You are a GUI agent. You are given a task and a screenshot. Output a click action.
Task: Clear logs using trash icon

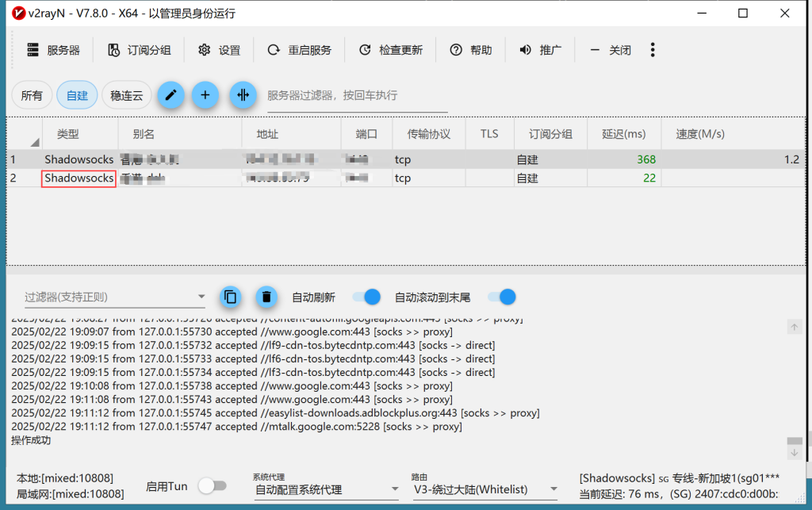[x=266, y=297]
